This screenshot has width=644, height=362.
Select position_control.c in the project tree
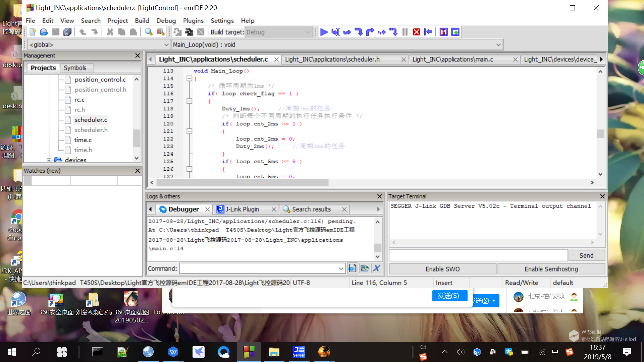(100, 79)
